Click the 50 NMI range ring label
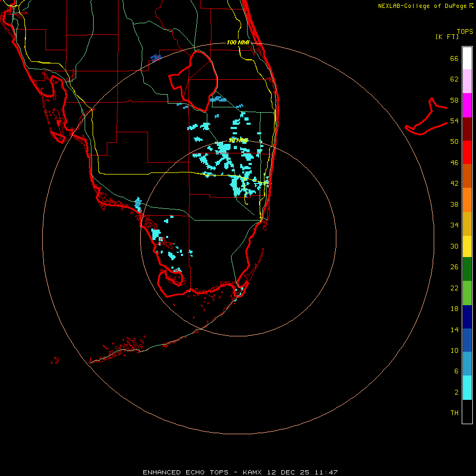The image size is (476, 476). pos(238,140)
